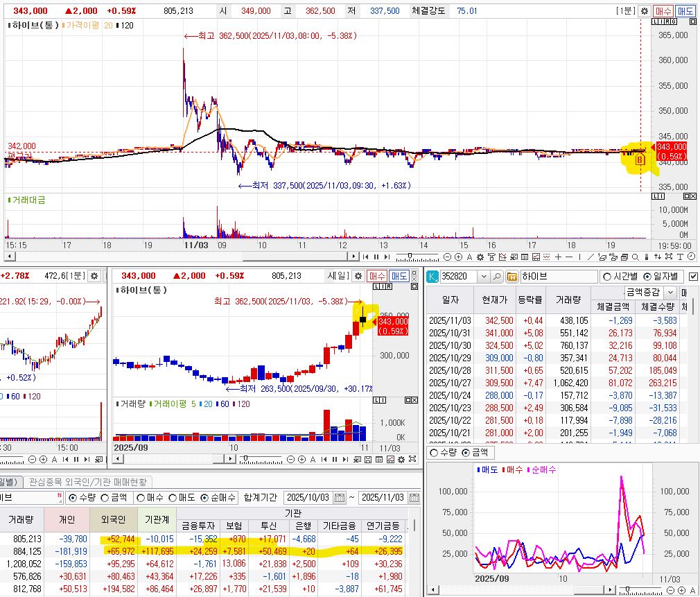Pause playback in top chart toolbar
Screen dimensions: 700x597
click(376, 257)
